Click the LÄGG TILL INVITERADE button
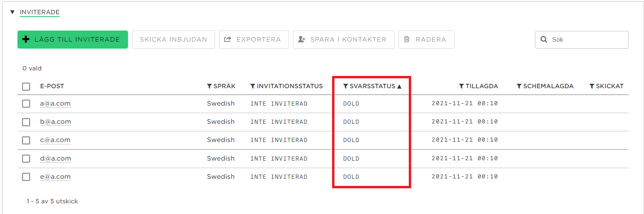644x214 pixels. coord(73,40)
